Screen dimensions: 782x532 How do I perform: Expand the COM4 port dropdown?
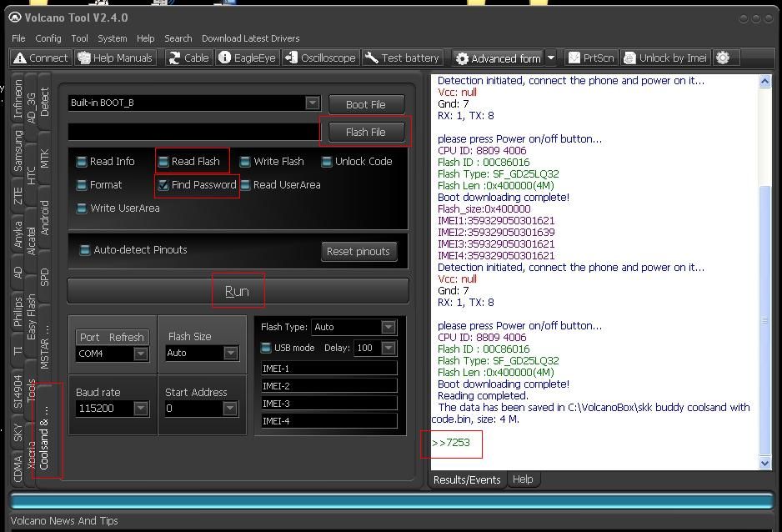(141, 354)
